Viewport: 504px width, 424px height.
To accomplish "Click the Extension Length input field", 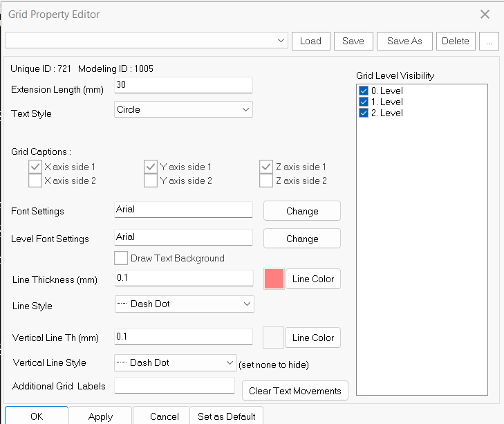I will (183, 84).
